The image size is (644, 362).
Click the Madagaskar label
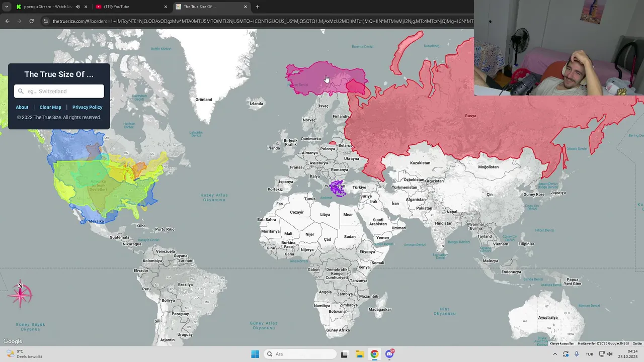click(380, 309)
